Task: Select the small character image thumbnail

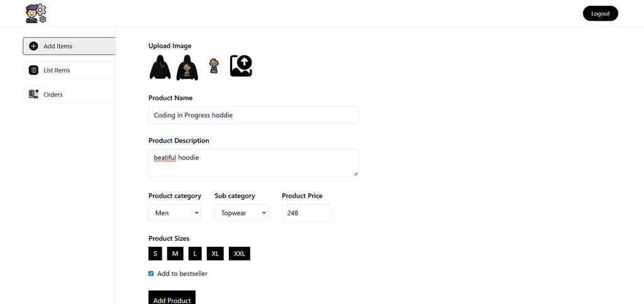Action: pyautogui.click(x=214, y=66)
